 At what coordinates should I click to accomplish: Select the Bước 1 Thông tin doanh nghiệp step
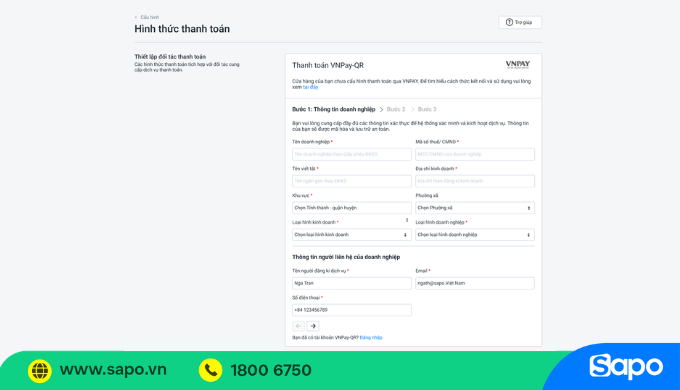pyautogui.click(x=333, y=109)
